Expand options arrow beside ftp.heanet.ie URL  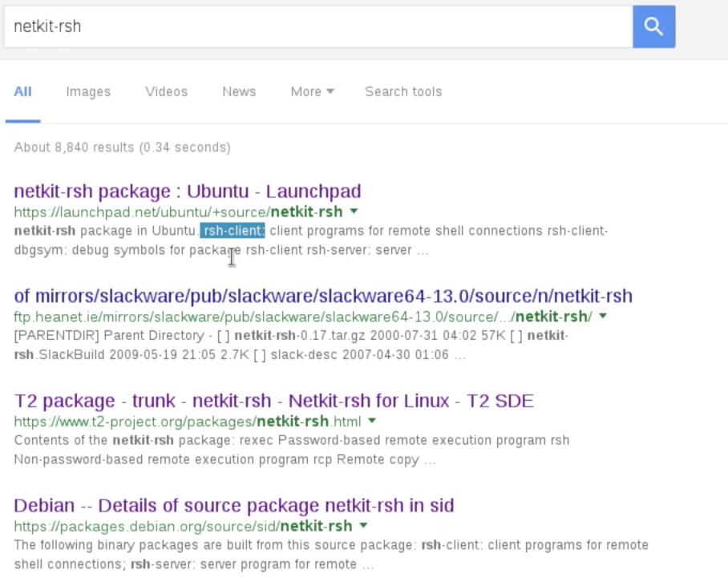tap(603, 316)
